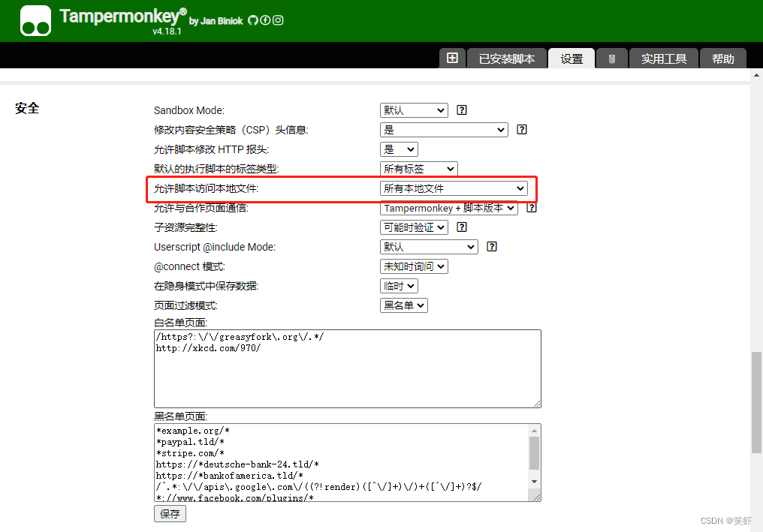Open the Sandbox Mode dropdown

(414, 110)
